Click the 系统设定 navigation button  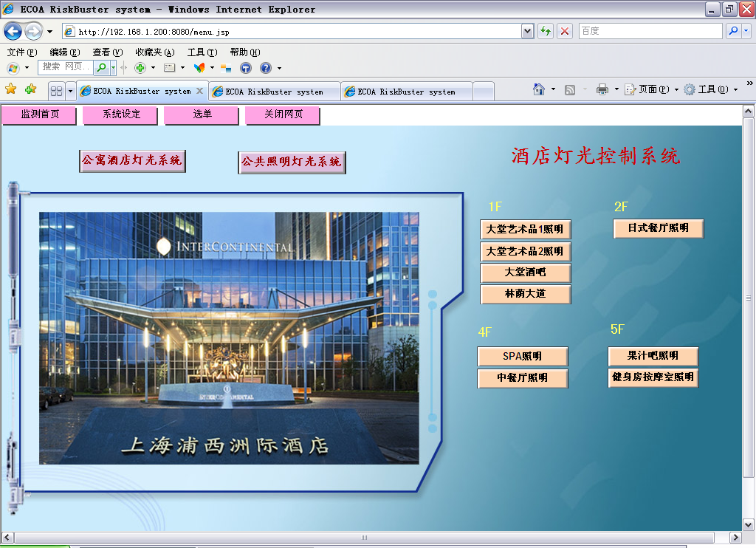tap(121, 115)
